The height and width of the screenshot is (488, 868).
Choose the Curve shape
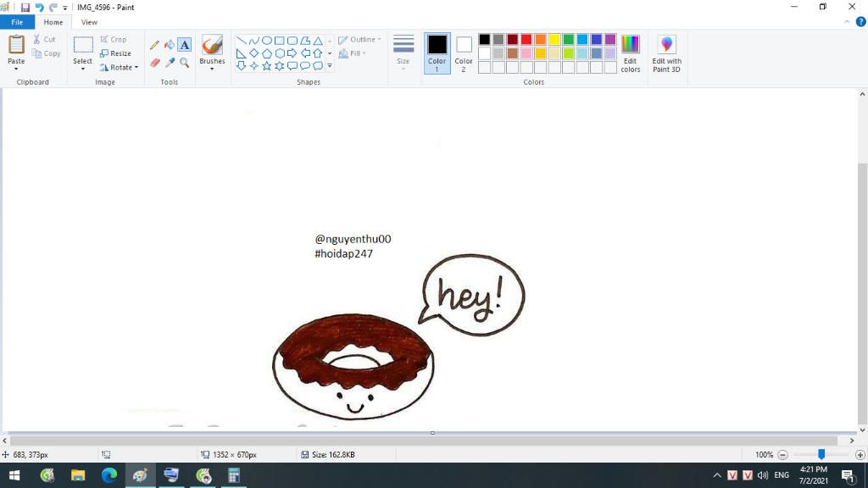pyautogui.click(x=253, y=41)
